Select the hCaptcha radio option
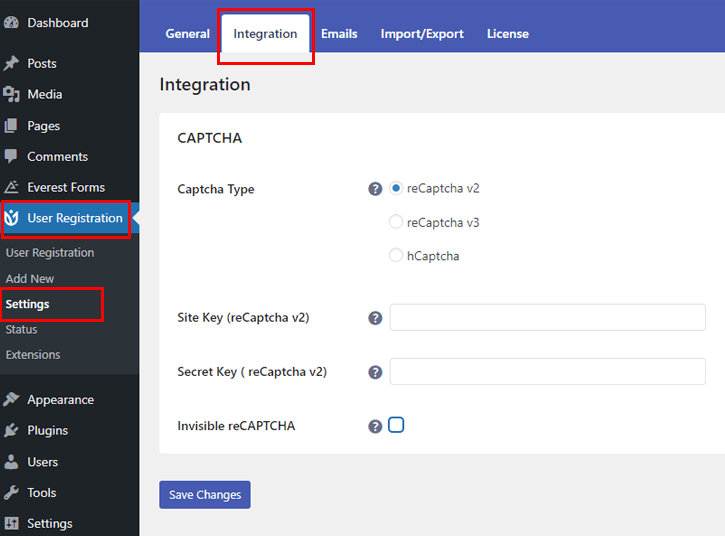 pyautogui.click(x=396, y=255)
